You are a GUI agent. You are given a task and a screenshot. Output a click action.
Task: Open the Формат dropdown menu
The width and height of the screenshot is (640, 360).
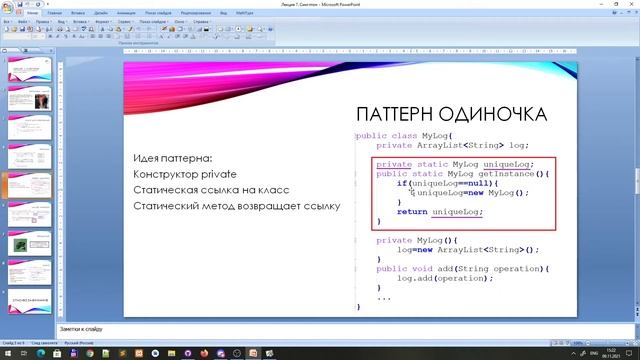pos(103,22)
